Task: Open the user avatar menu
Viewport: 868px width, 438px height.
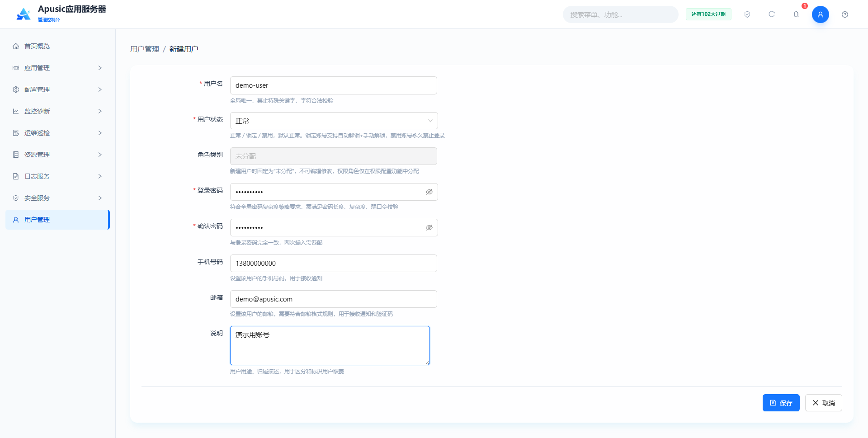Action: tap(821, 14)
